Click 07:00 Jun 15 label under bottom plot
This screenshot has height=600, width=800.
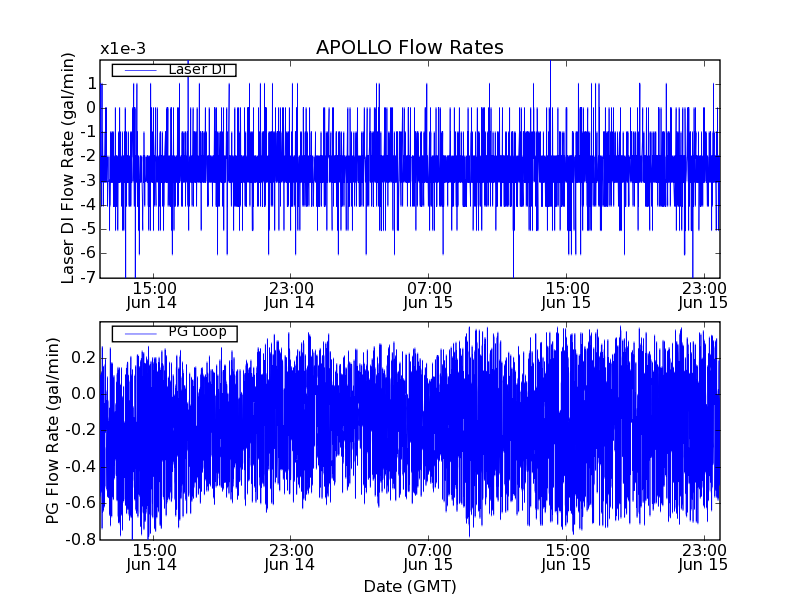point(428,558)
